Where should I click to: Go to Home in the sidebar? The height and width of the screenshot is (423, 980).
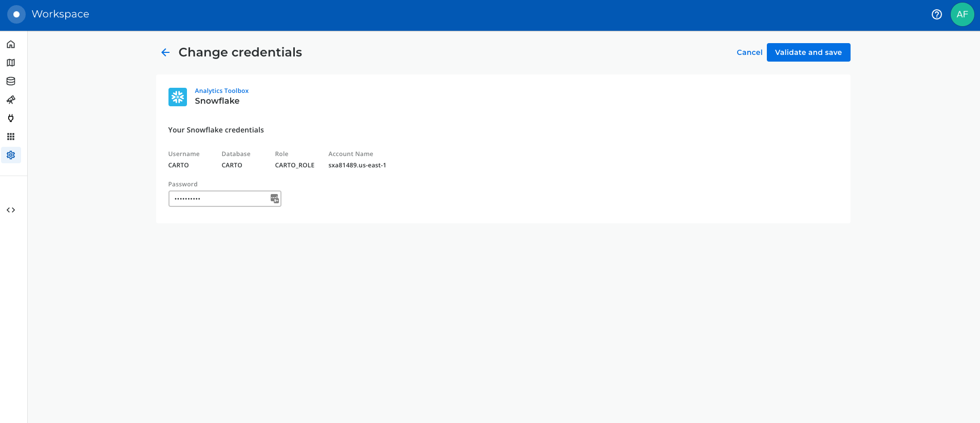(x=11, y=44)
